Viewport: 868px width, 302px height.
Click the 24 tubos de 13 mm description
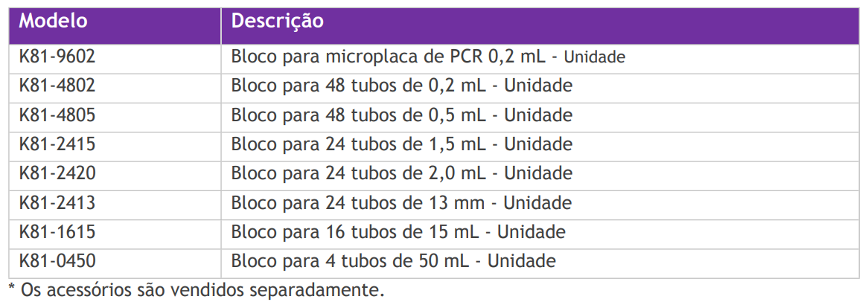[x=401, y=202]
